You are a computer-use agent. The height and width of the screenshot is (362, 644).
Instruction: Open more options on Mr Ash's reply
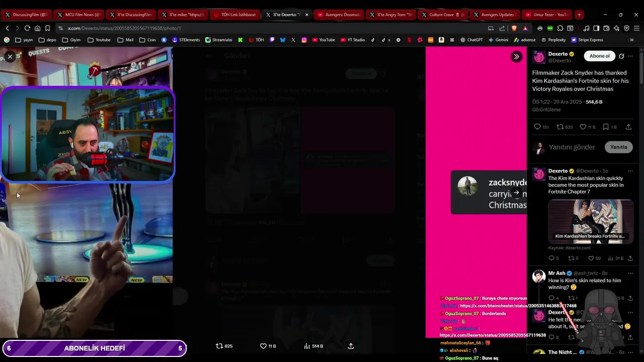pyautogui.click(x=630, y=274)
